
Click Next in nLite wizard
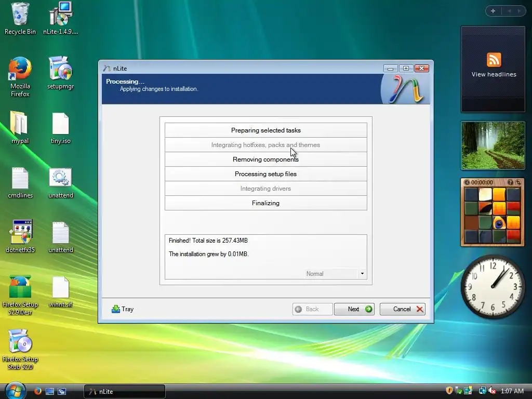tap(354, 309)
